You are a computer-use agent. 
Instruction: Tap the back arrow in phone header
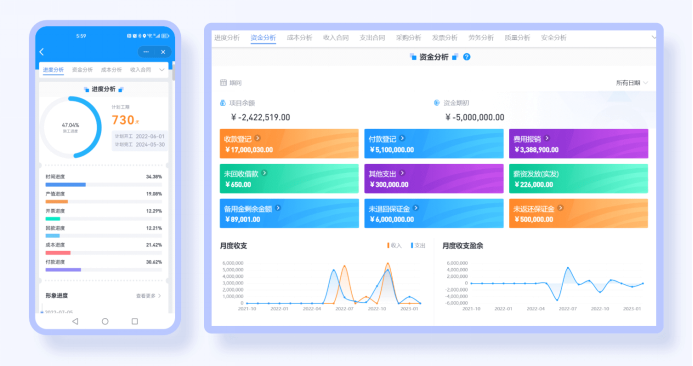pos(42,52)
